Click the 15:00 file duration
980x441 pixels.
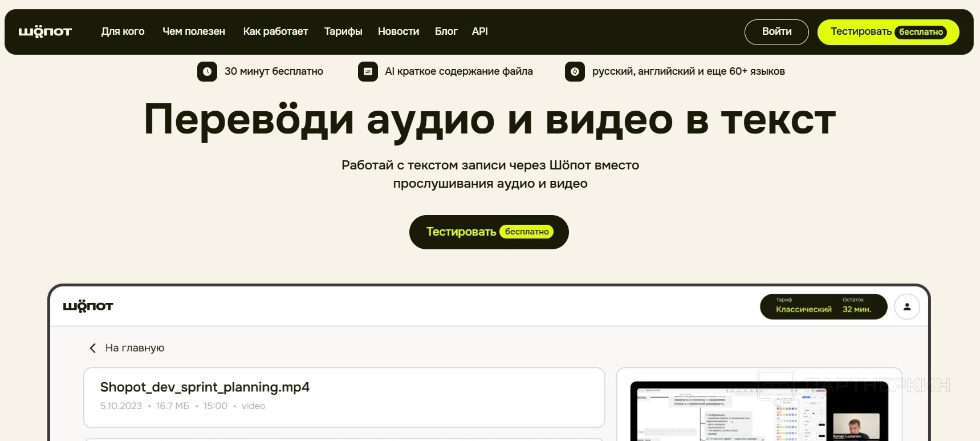pos(215,406)
